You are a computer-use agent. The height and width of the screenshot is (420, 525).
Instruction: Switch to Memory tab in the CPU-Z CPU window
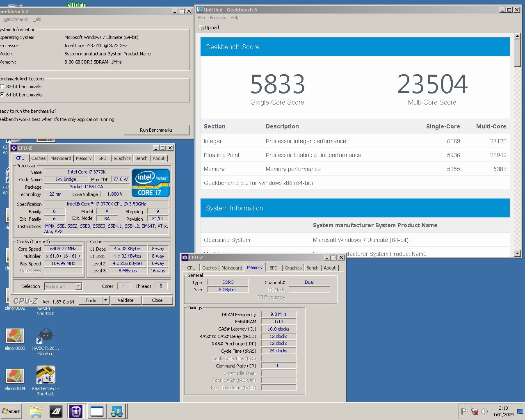coord(84,158)
